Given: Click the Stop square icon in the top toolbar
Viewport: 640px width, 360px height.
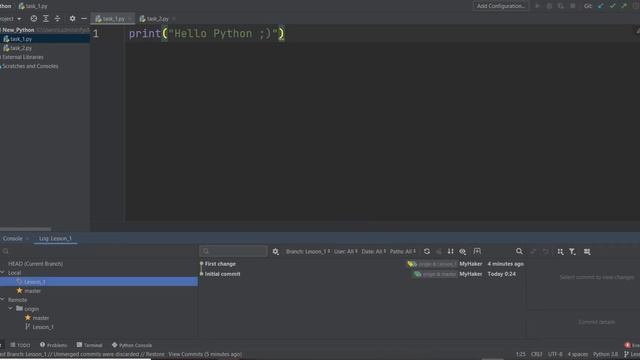Looking at the screenshot, I should point(573,6).
